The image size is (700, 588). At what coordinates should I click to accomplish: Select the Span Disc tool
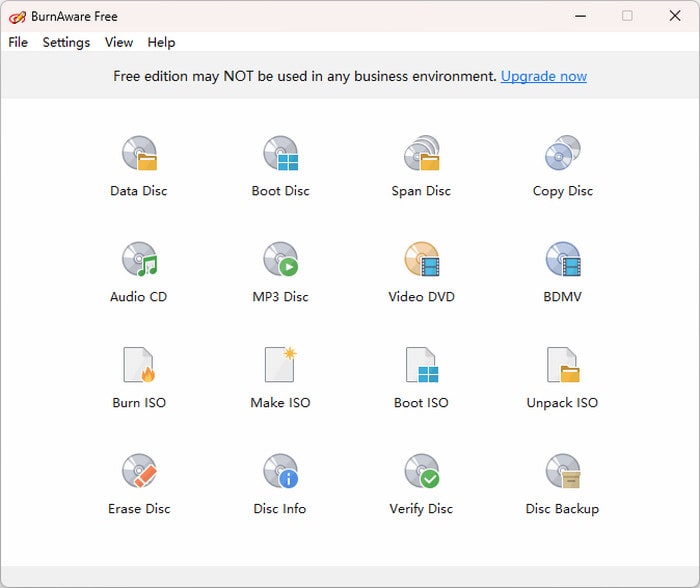[421, 155]
